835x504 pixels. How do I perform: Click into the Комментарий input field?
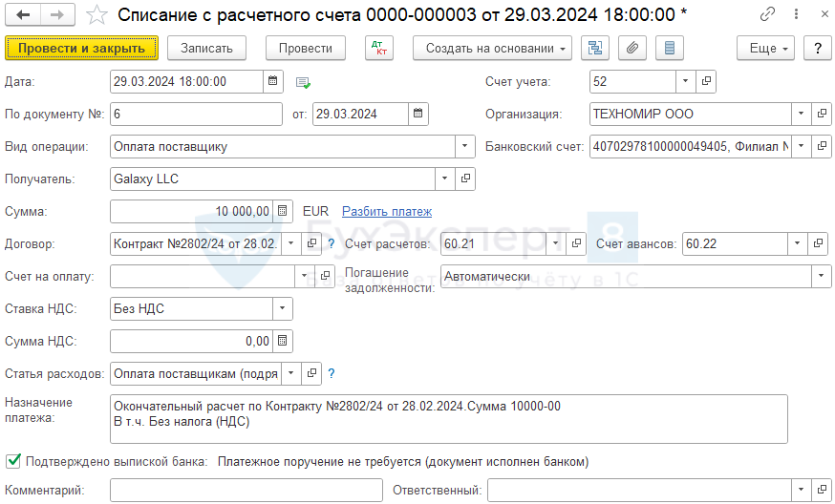pos(246,491)
